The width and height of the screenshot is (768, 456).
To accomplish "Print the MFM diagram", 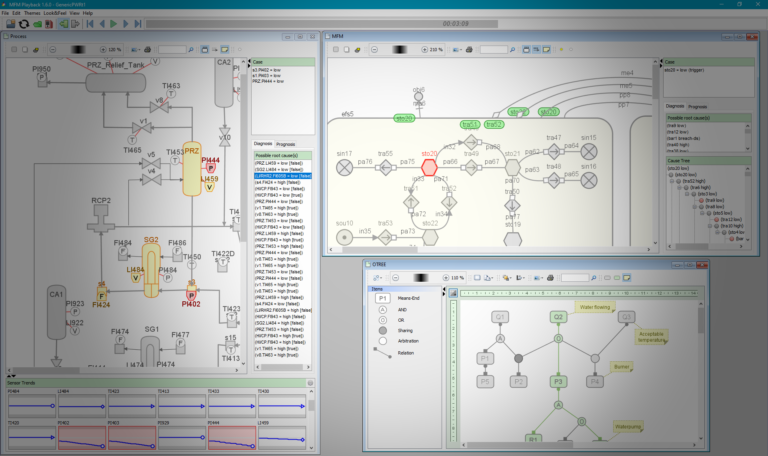I will pyautogui.click(x=469, y=49).
